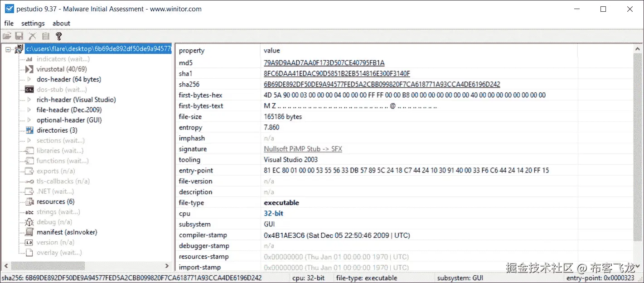
Task: Click the tools toolbar icon
Action: (x=32, y=36)
